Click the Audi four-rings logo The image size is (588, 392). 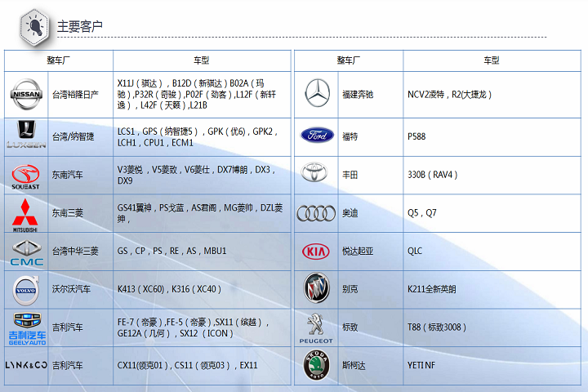click(316, 213)
